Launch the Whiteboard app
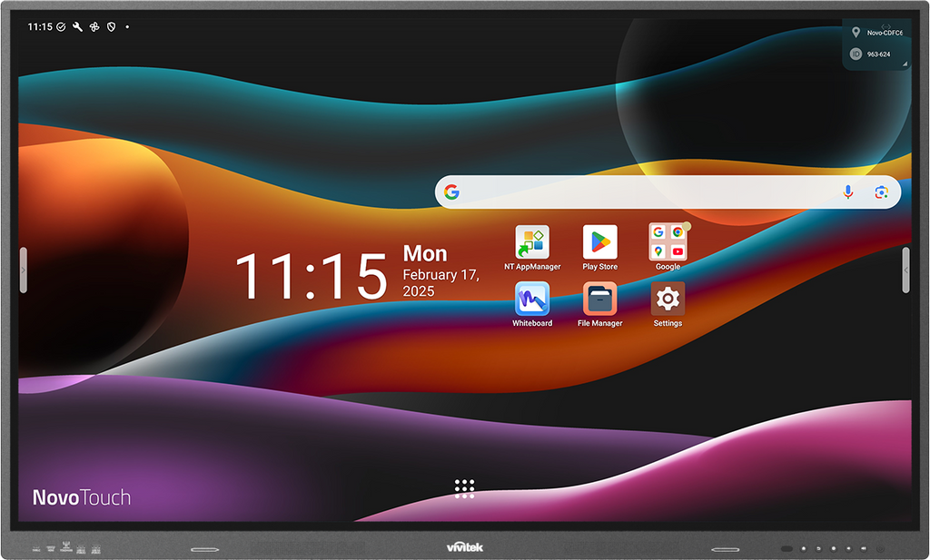The image size is (930, 560). (532, 300)
